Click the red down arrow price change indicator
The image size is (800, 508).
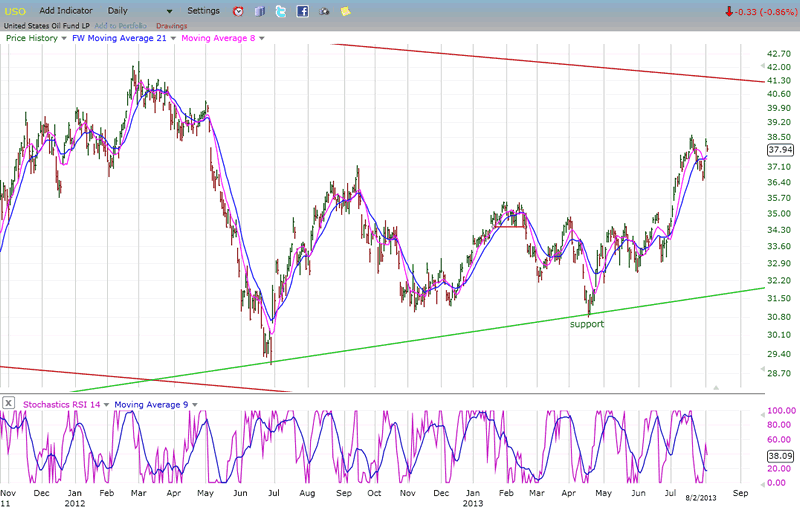point(730,11)
